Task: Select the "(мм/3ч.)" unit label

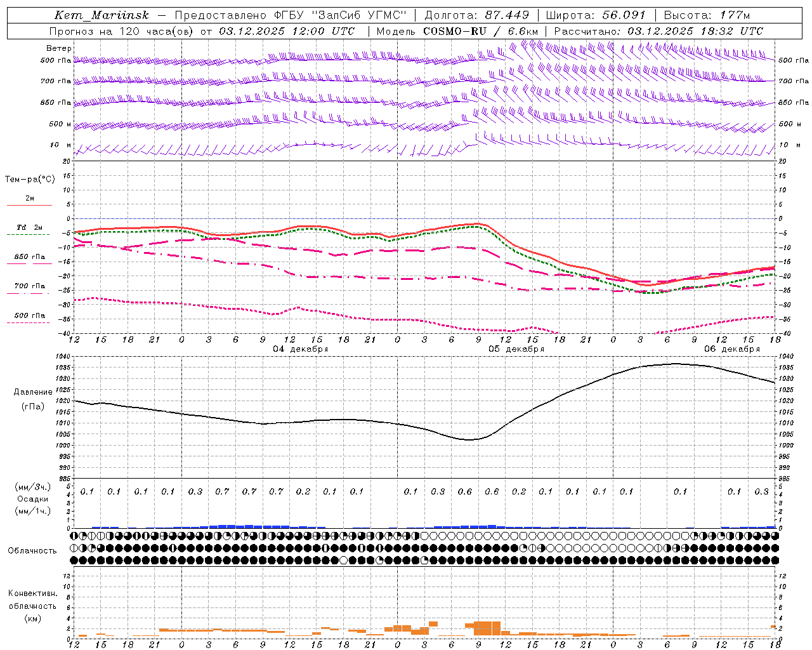Action: (33, 486)
